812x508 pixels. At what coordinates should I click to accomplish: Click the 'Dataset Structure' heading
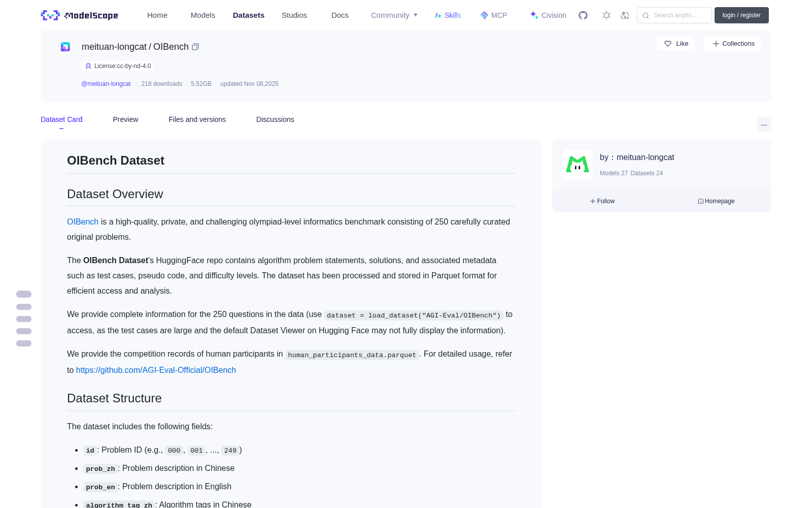point(114,398)
